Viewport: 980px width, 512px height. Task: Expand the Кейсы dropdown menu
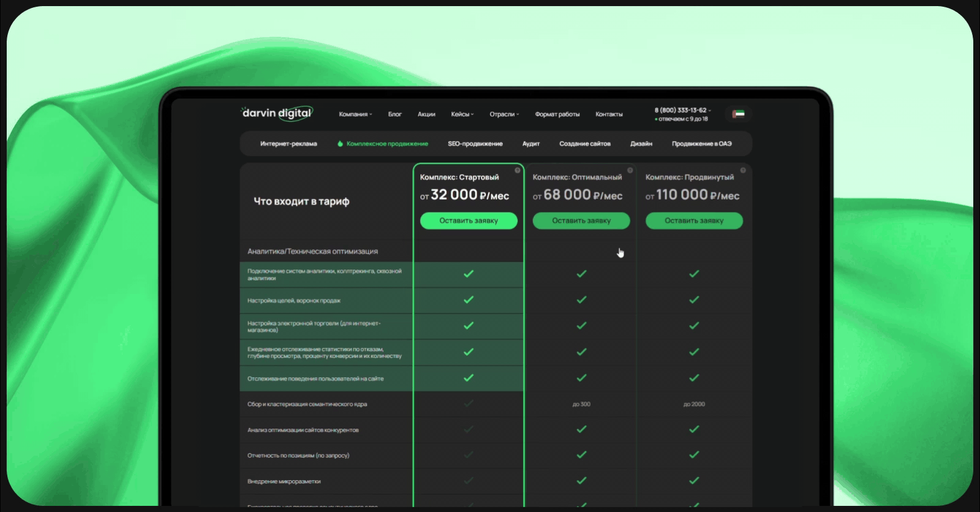462,115
